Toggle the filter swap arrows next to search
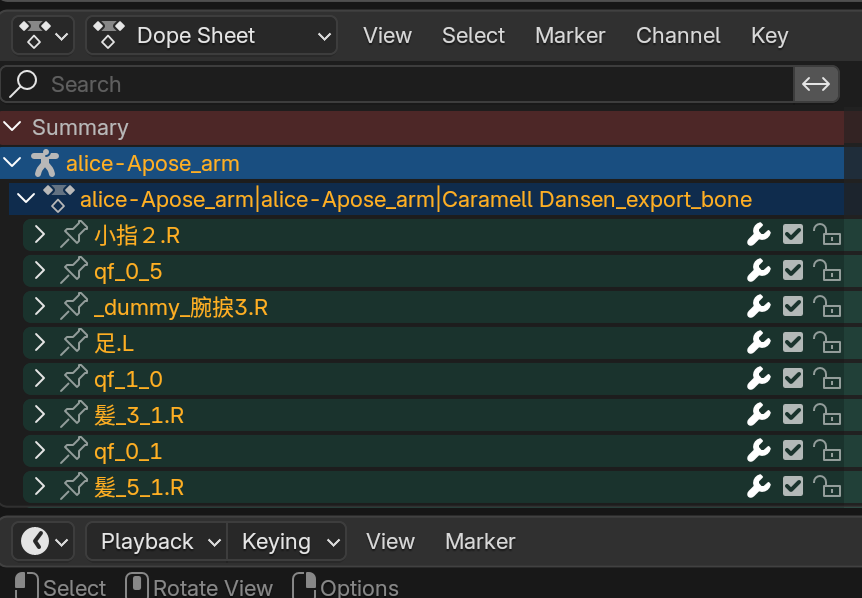 (x=816, y=84)
